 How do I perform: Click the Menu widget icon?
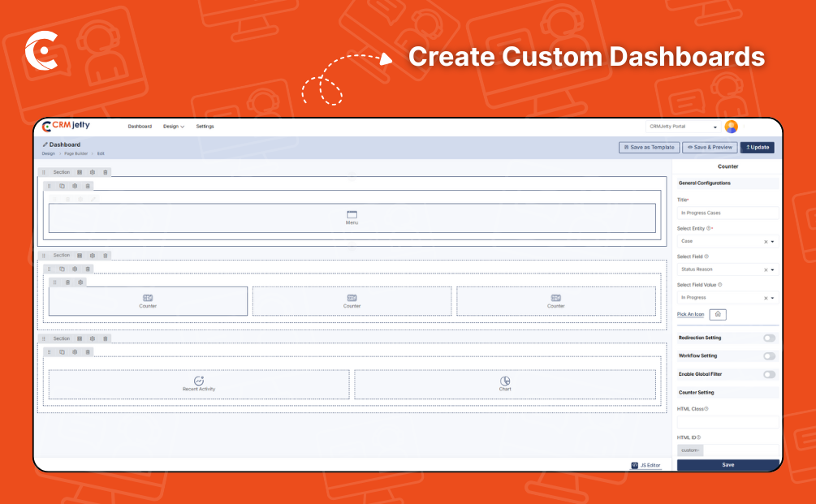352,214
